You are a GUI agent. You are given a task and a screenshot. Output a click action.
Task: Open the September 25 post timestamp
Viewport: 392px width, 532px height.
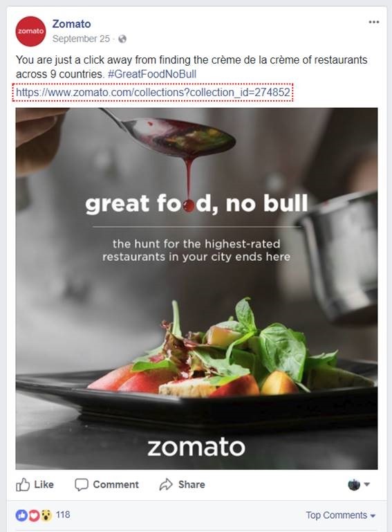click(81, 39)
